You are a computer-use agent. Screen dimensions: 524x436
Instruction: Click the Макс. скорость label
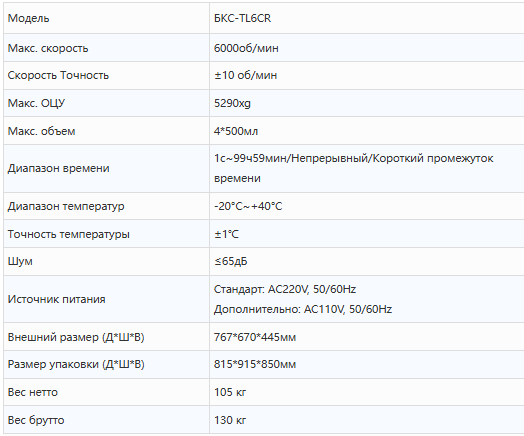pos(48,48)
